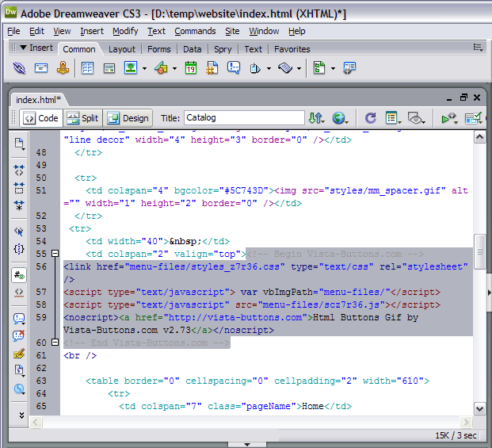
Task: Click the Head tags icon
Action: tap(255, 68)
